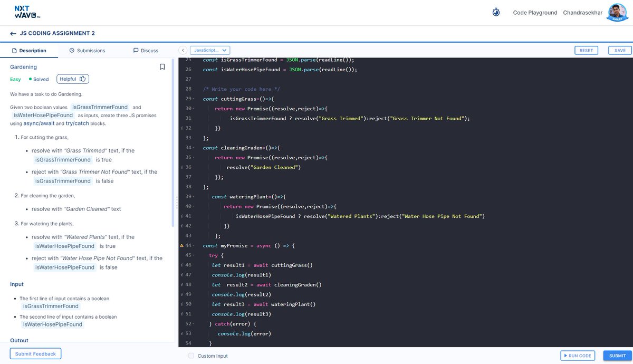Bookmark the Gardening question
633x364 pixels.
[x=162, y=67]
